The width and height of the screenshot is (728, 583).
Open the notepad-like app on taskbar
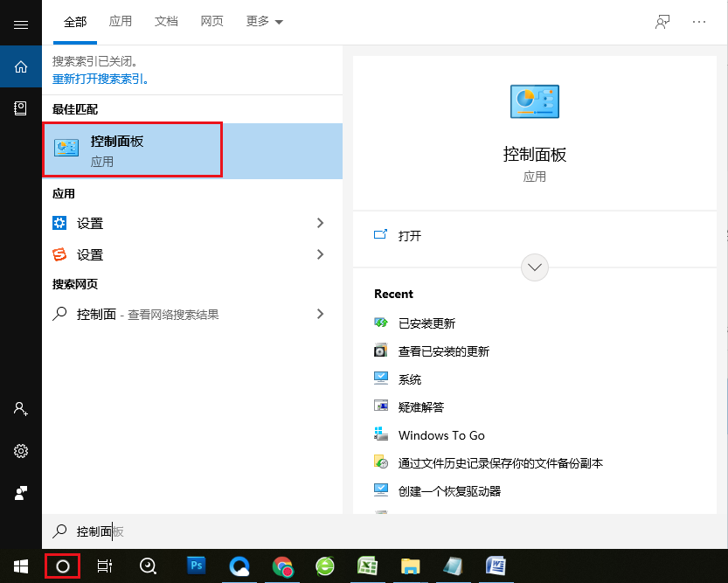[x=453, y=566]
